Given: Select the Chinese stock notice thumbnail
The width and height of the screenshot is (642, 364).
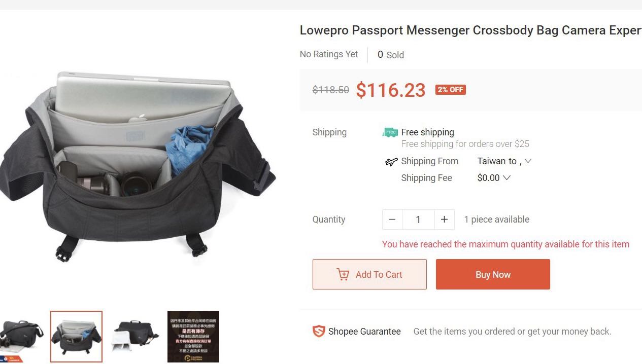Looking at the screenshot, I should point(193,336).
